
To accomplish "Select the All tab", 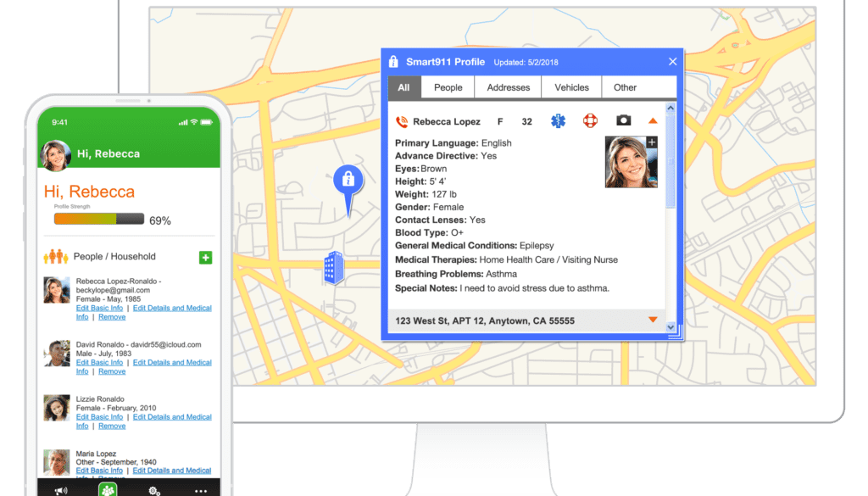I will click(x=404, y=87).
